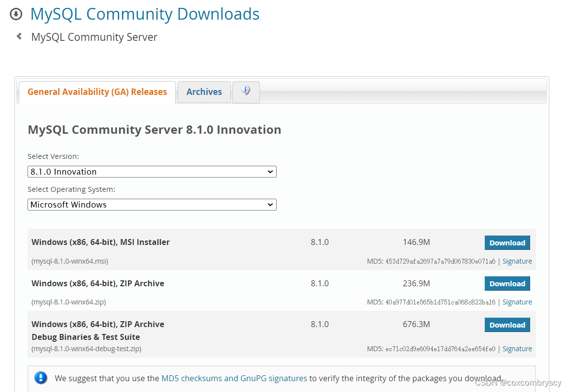Image resolution: width=569 pixels, height=392 pixels.
Task: Download the MSI Installer 146.9M package
Action: (x=507, y=242)
